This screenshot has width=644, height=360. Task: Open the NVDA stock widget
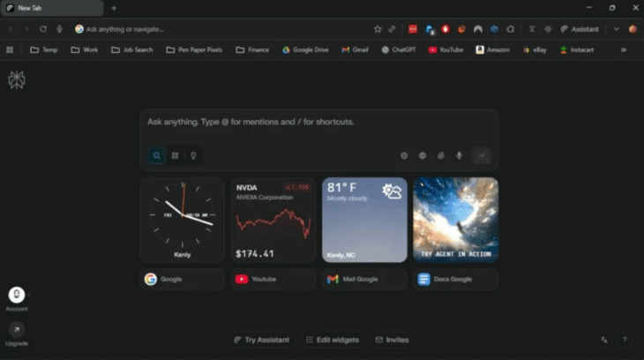273,220
